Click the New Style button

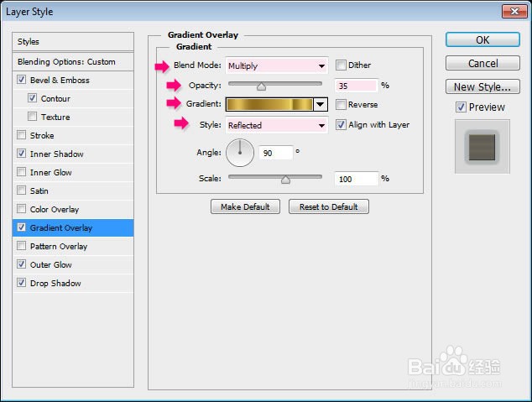[x=482, y=86]
